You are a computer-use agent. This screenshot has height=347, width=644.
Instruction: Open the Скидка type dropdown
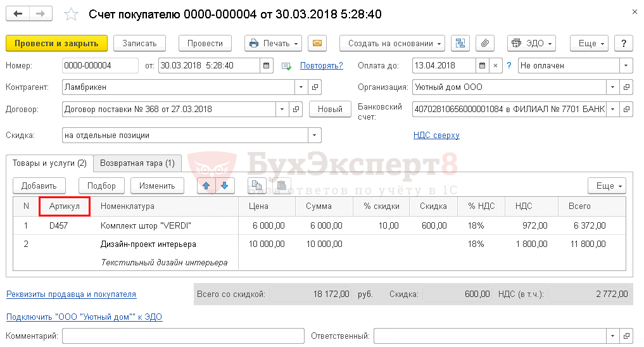pyautogui.click(x=314, y=136)
